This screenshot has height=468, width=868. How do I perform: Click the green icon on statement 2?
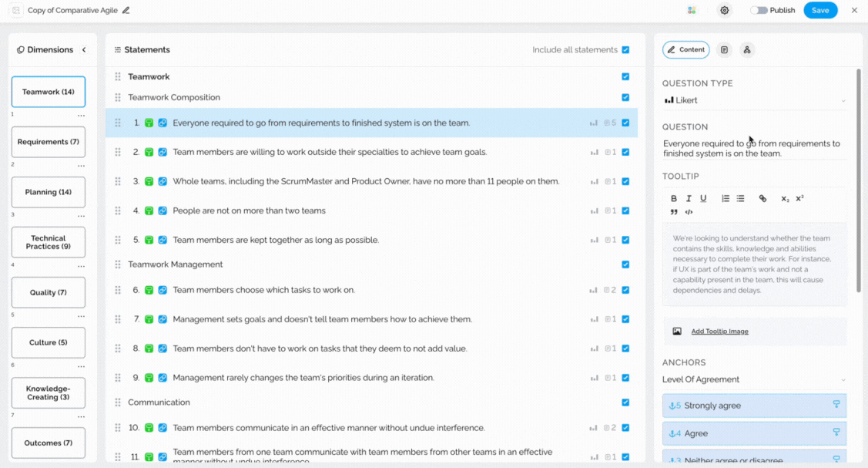[x=149, y=152]
